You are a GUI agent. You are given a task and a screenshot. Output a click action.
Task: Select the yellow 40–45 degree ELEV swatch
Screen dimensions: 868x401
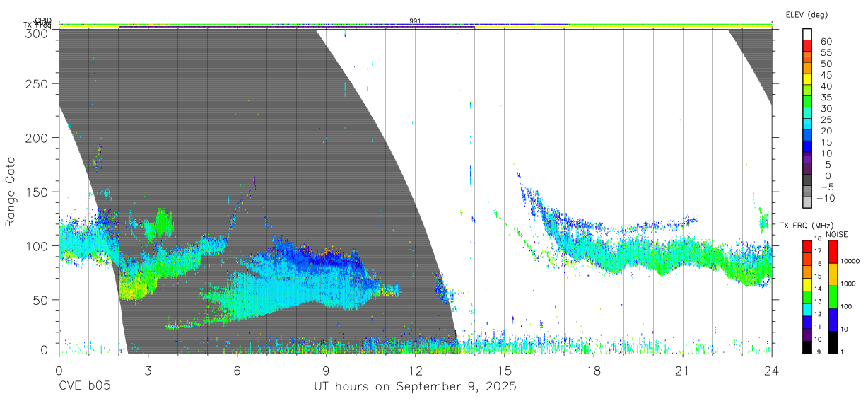pyautogui.click(x=807, y=79)
